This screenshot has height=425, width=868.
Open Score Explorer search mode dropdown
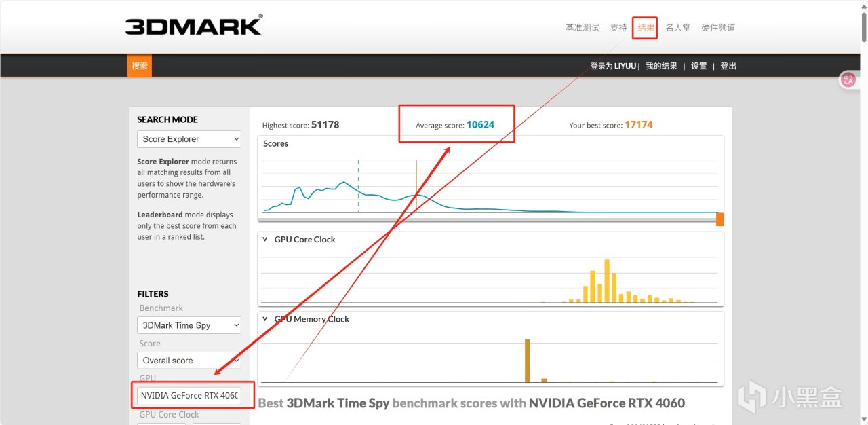click(x=189, y=139)
